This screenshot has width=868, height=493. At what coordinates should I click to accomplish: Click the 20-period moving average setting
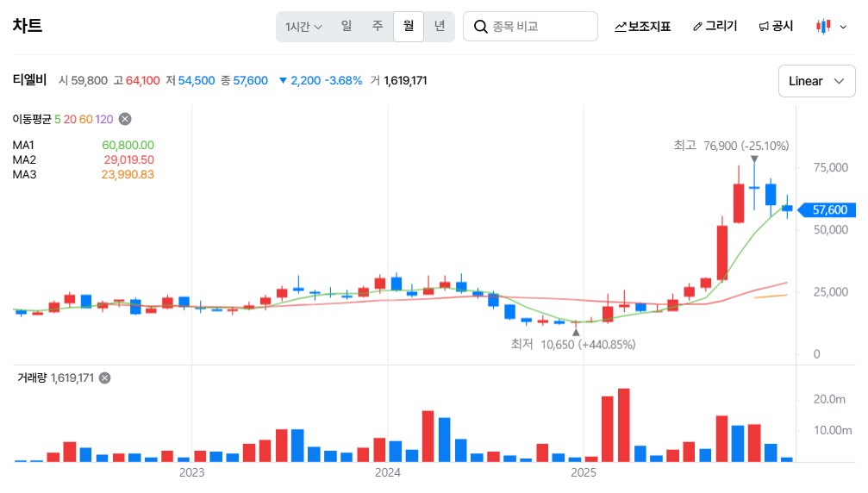pyautogui.click(x=70, y=119)
